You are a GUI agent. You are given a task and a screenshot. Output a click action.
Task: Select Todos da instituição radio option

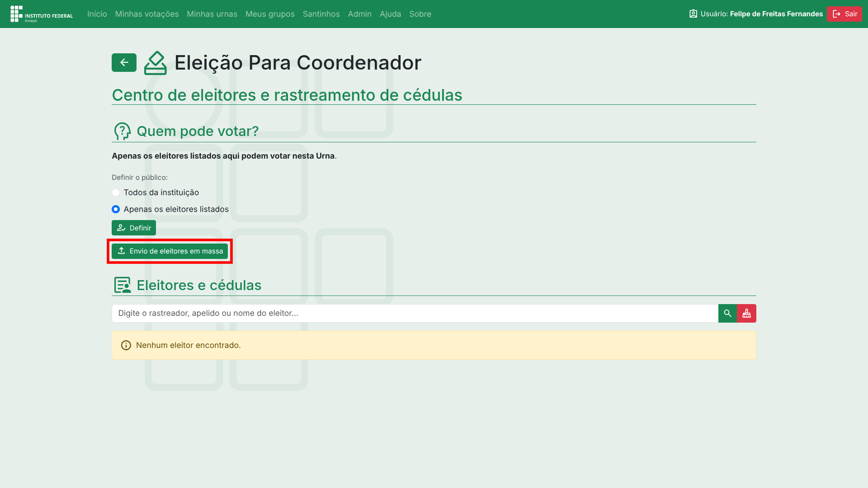[116, 192]
